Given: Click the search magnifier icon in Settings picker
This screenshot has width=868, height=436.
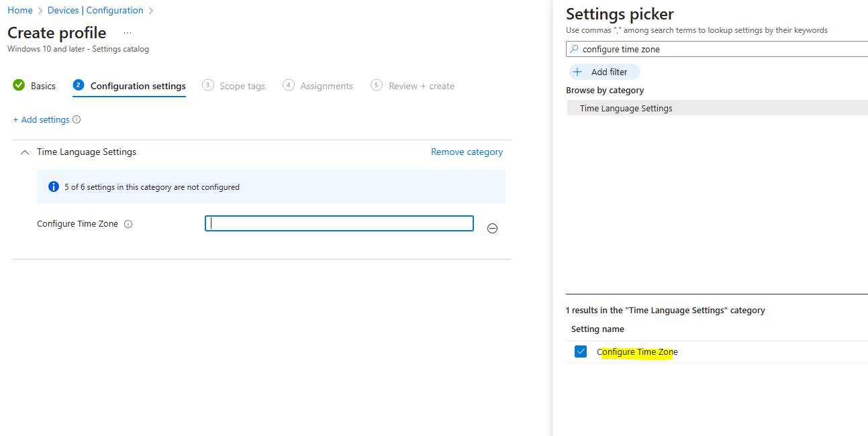Looking at the screenshot, I should click(574, 49).
